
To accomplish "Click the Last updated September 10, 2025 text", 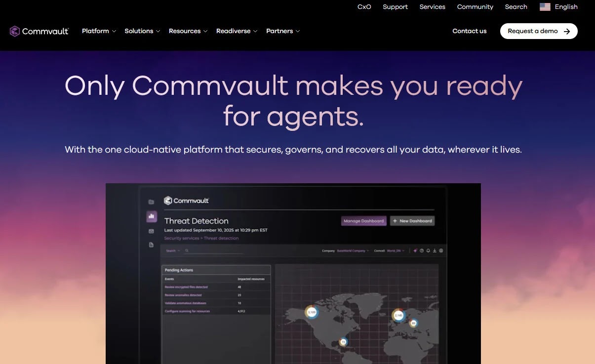I will coord(216,230).
